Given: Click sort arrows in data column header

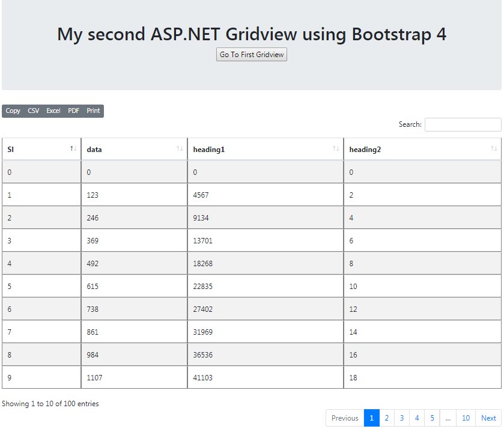Looking at the screenshot, I should (x=180, y=148).
